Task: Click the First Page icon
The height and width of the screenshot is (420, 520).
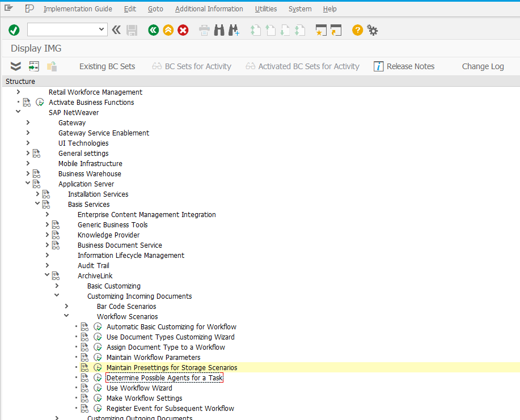Action: click(x=255, y=30)
